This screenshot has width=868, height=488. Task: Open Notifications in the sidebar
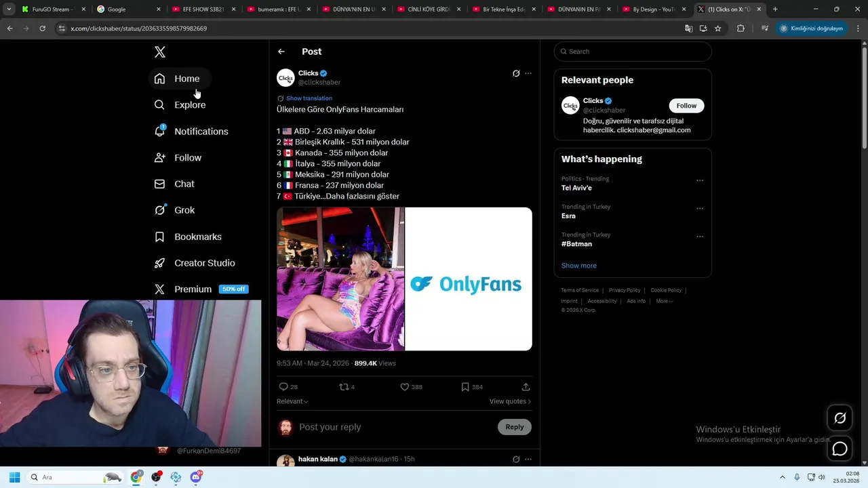tap(191, 131)
